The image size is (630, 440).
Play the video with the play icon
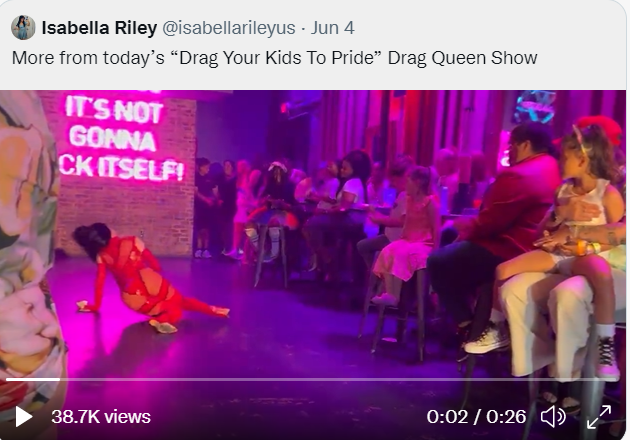pyautogui.click(x=24, y=417)
